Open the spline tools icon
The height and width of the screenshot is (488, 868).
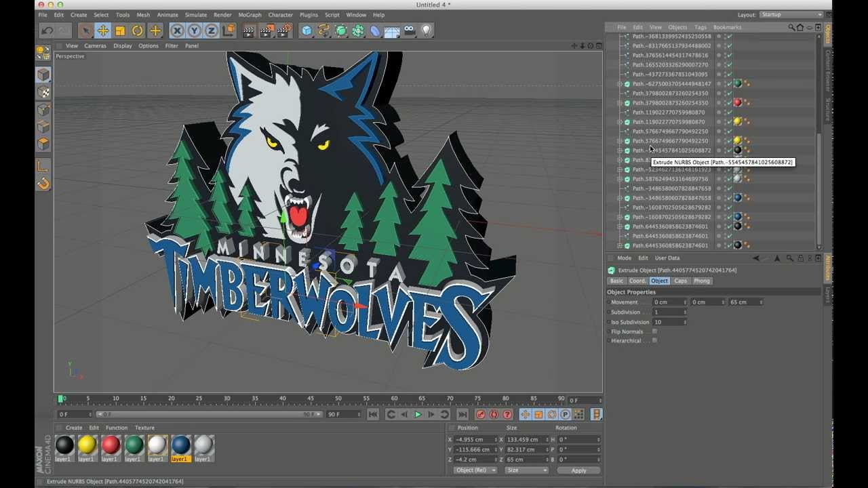(323, 30)
